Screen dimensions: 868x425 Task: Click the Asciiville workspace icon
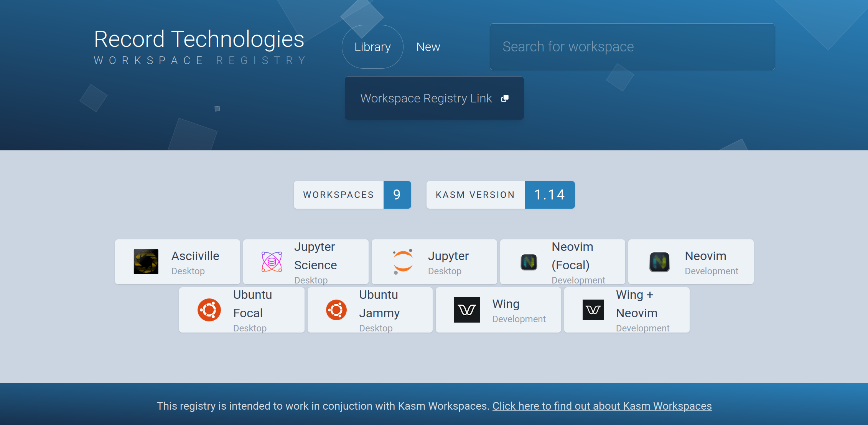tap(146, 262)
